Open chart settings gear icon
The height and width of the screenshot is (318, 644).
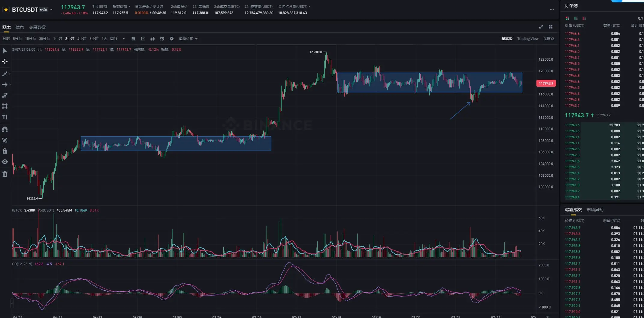(x=172, y=39)
